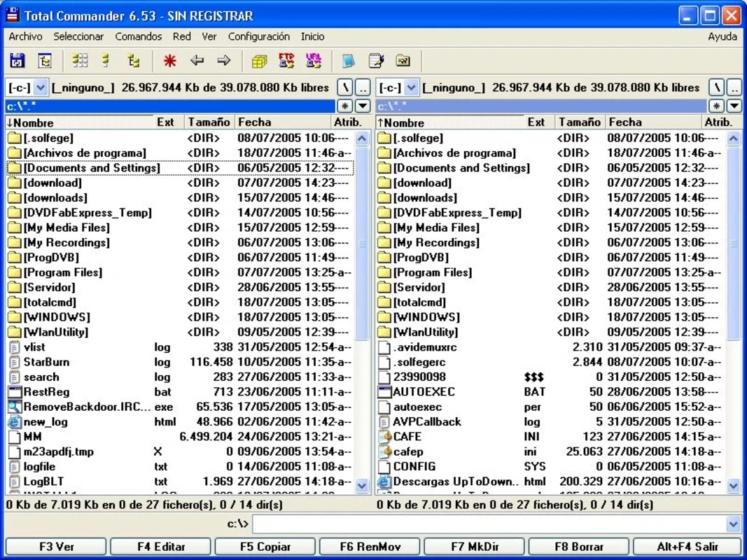Open the right panel drive dropdown
Viewport: 747px width, 560px height.
[411, 88]
